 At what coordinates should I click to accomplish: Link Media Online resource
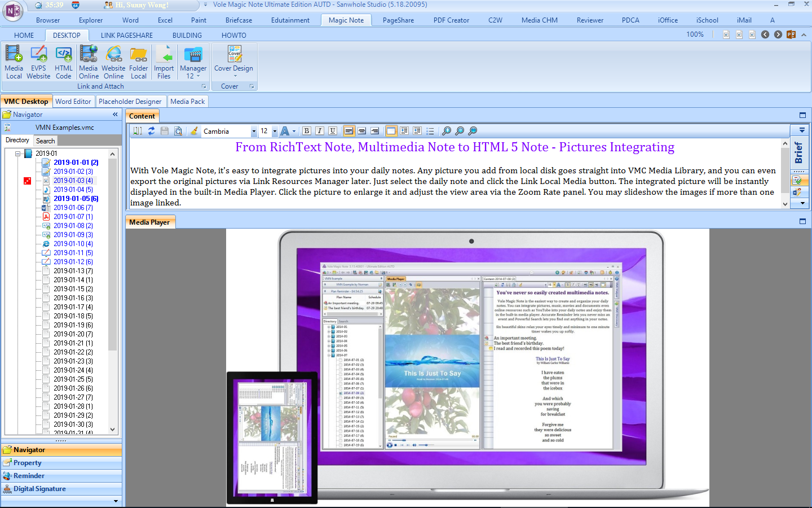click(89, 62)
